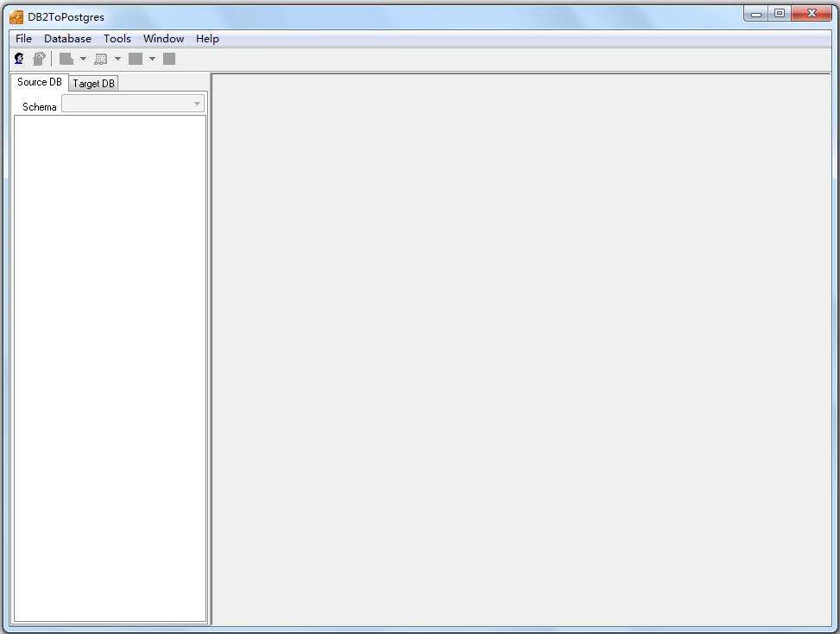The image size is (840, 634).
Task: Click the grey square icon with dropdown arrow
Action: (136, 59)
